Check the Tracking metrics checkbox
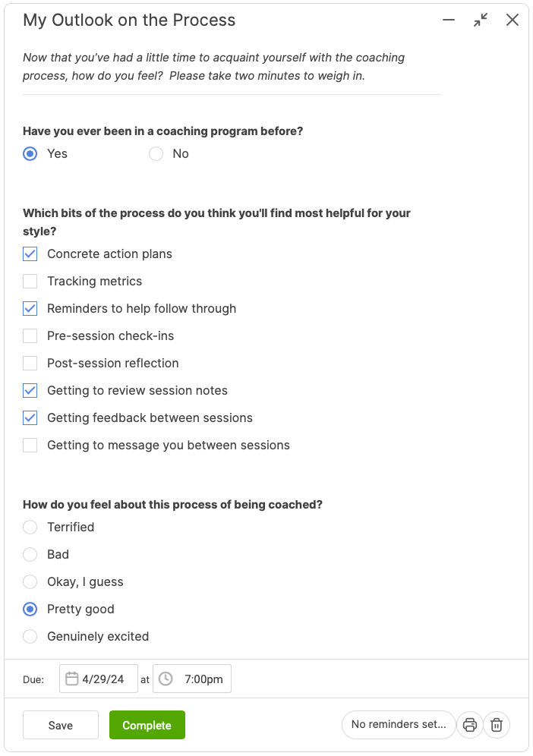Image resolution: width=533 pixels, height=756 pixels. [30, 281]
